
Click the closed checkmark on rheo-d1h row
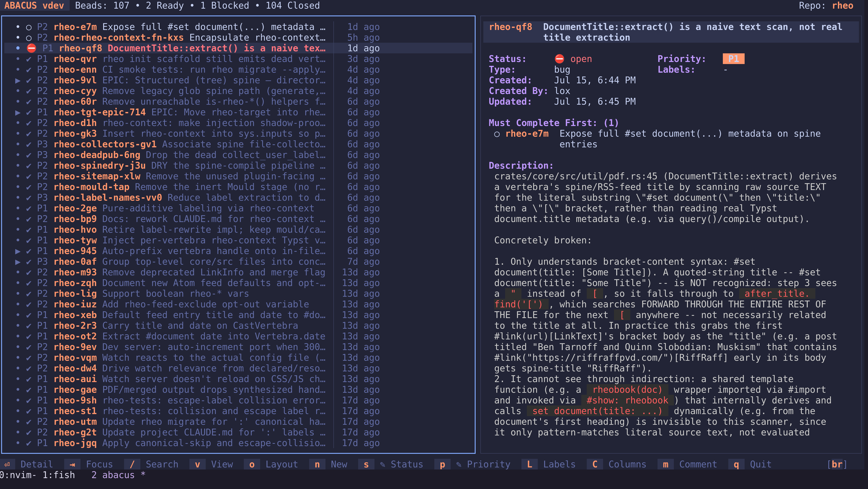click(x=29, y=123)
